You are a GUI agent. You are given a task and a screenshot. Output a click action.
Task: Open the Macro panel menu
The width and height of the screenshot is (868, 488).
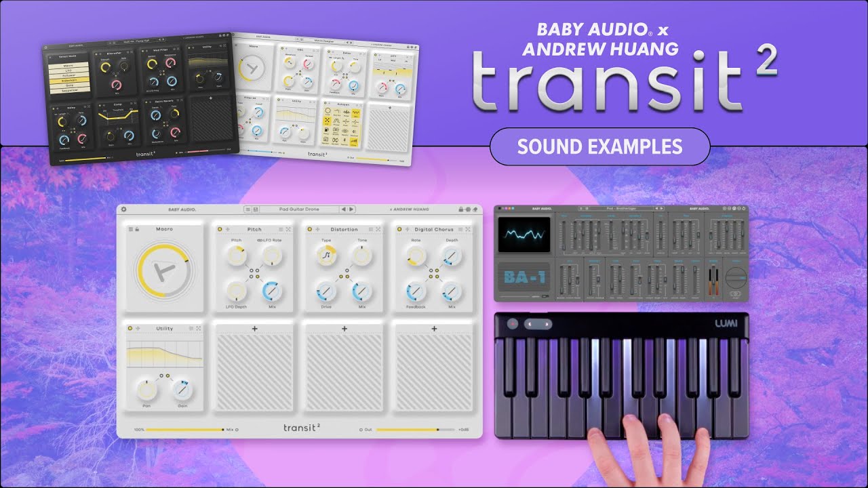130,229
